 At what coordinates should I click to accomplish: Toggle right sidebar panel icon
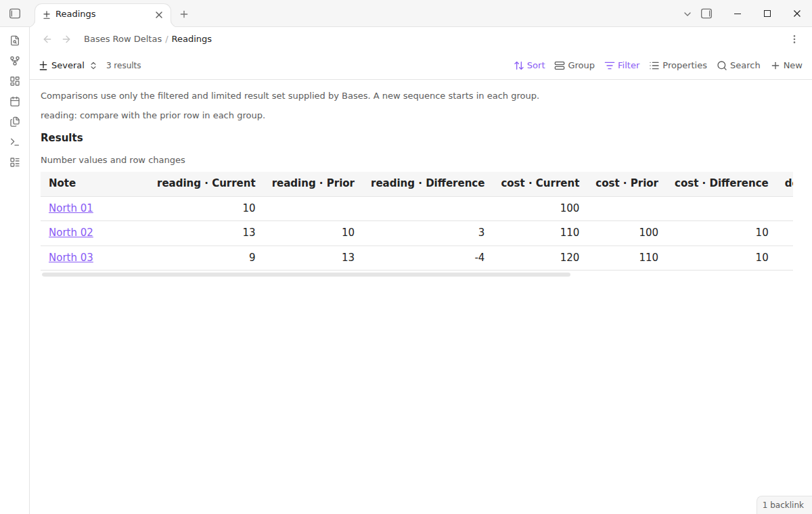click(706, 14)
